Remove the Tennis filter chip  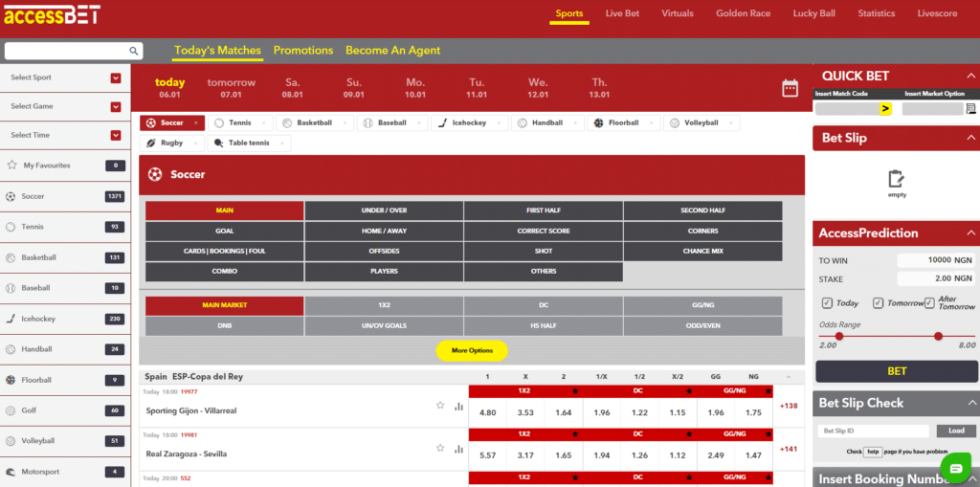pyautogui.click(x=264, y=123)
